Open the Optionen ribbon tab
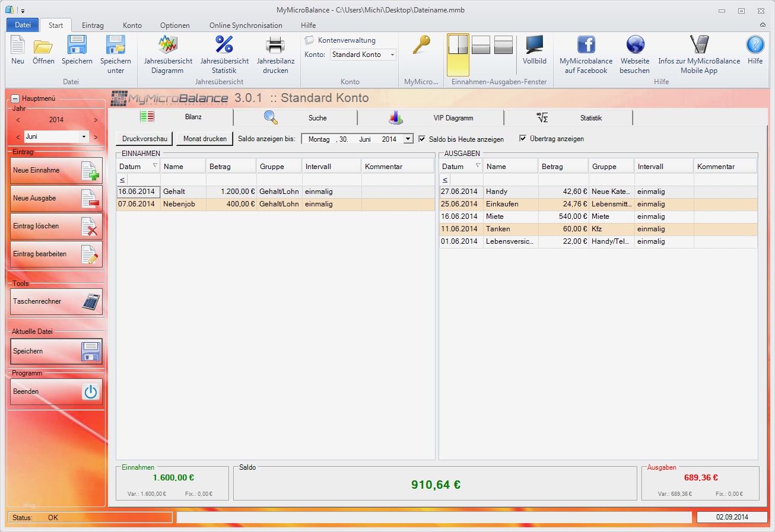The width and height of the screenshot is (775, 532). click(175, 26)
